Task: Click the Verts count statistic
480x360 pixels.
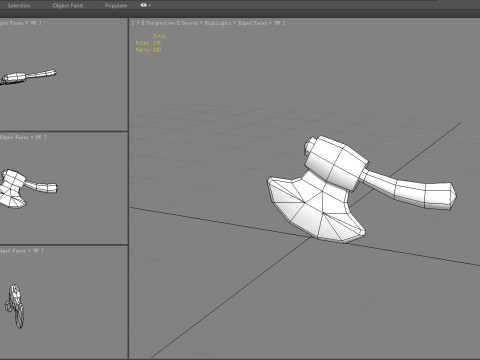Action: coord(148,50)
